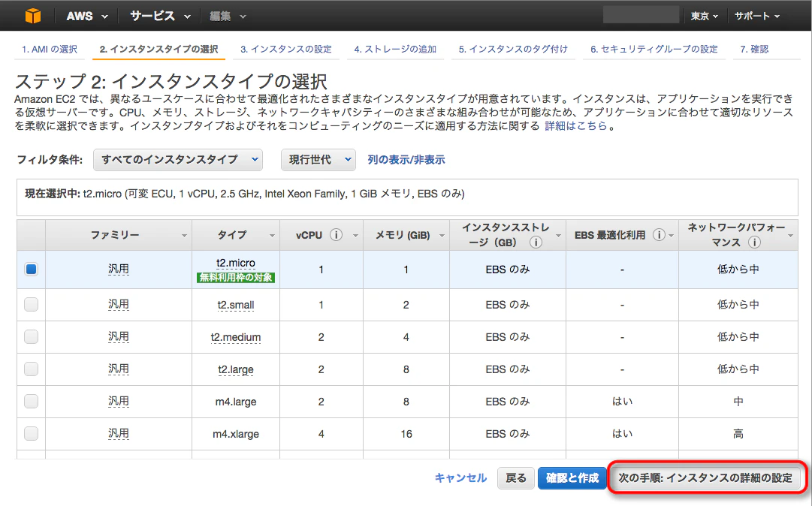Show vCPU column info icon
Image resolution: width=812 pixels, height=506 pixels.
336,235
